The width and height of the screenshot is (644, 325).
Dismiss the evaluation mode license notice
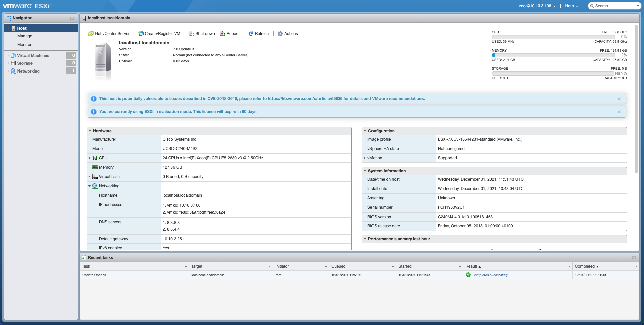[619, 112]
